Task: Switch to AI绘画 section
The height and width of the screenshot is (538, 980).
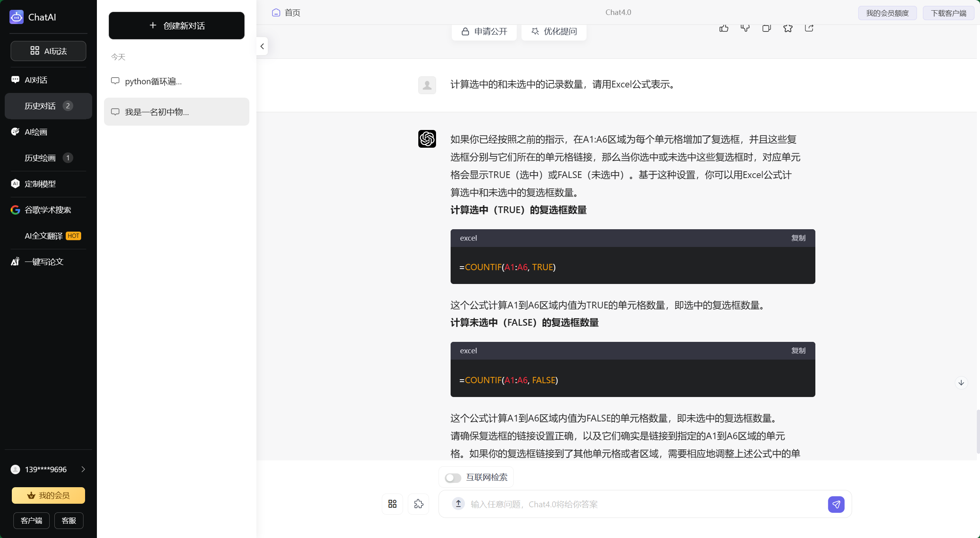Action: (x=35, y=132)
